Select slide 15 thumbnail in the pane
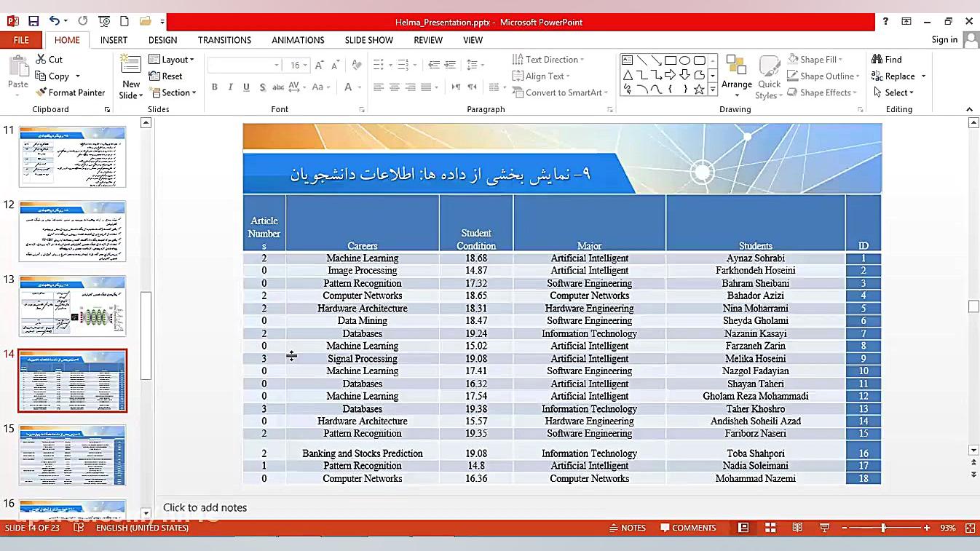This screenshot has width=980, height=551. [71, 454]
